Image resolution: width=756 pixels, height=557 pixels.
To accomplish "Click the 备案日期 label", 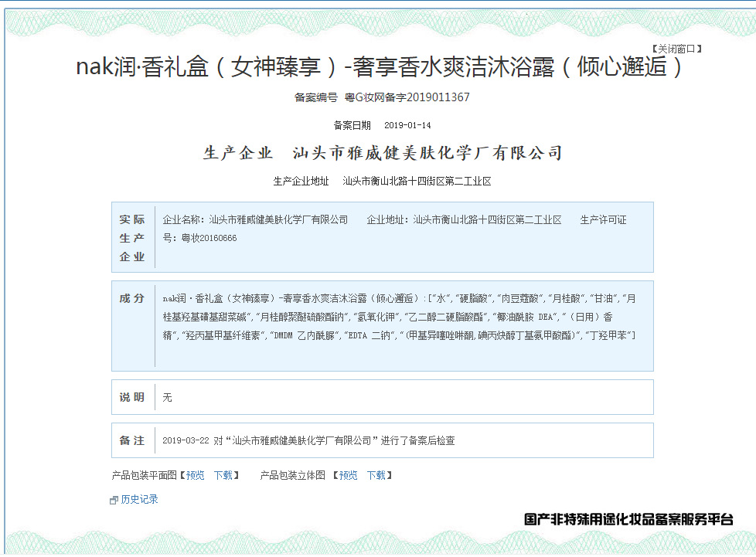I will (352, 125).
